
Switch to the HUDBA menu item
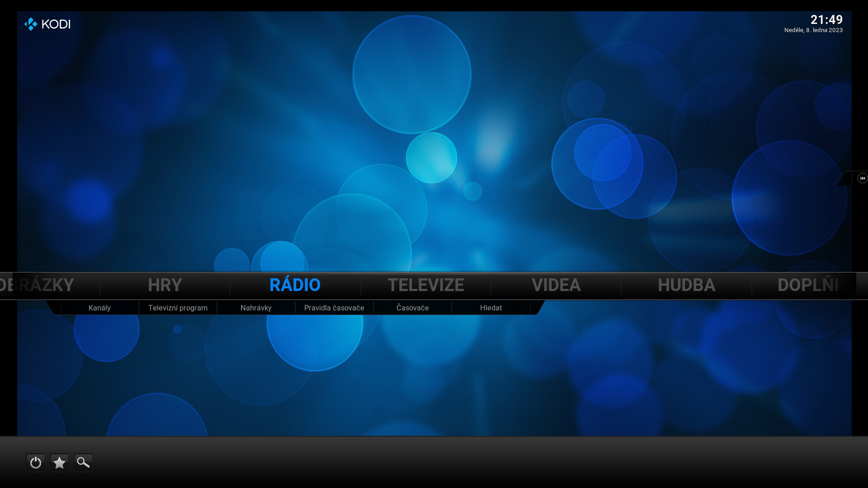(686, 285)
